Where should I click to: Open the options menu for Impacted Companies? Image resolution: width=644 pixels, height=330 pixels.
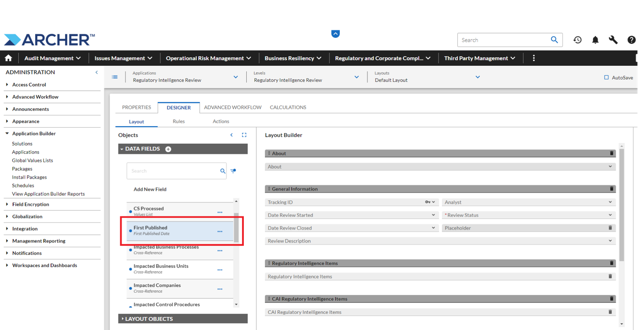[x=220, y=289]
